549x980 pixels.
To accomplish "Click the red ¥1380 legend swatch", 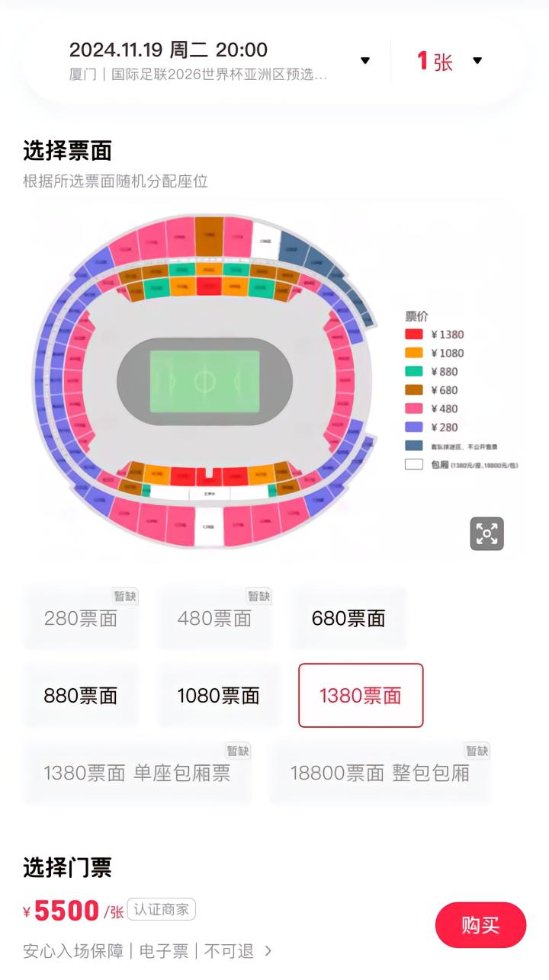I will coord(413,334).
